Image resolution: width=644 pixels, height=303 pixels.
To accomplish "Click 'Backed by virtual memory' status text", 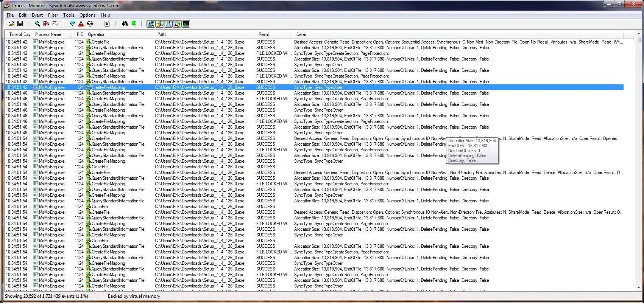I will pyautogui.click(x=134, y=296).
